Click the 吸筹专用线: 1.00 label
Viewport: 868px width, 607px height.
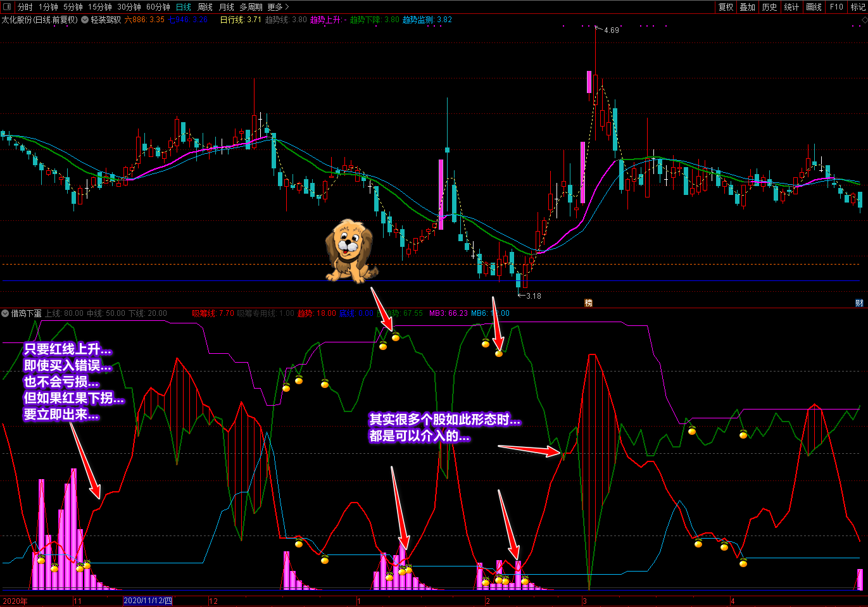[266, 313]
